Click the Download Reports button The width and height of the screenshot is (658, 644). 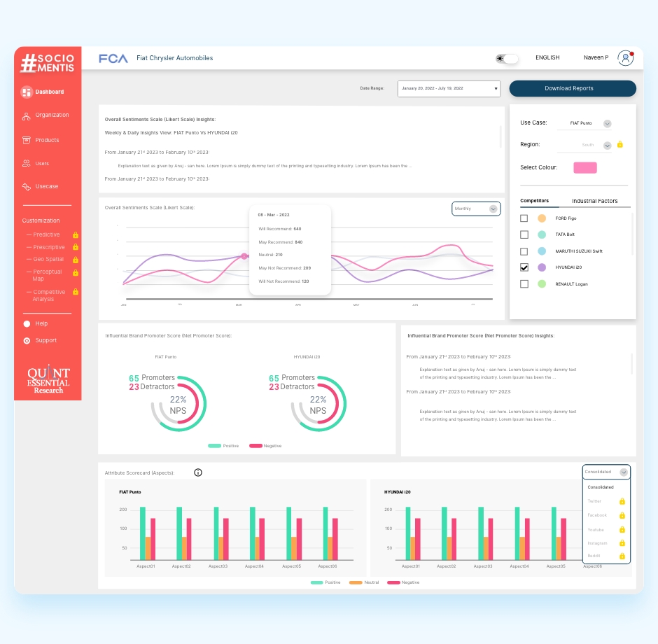(x=572, y=88)
